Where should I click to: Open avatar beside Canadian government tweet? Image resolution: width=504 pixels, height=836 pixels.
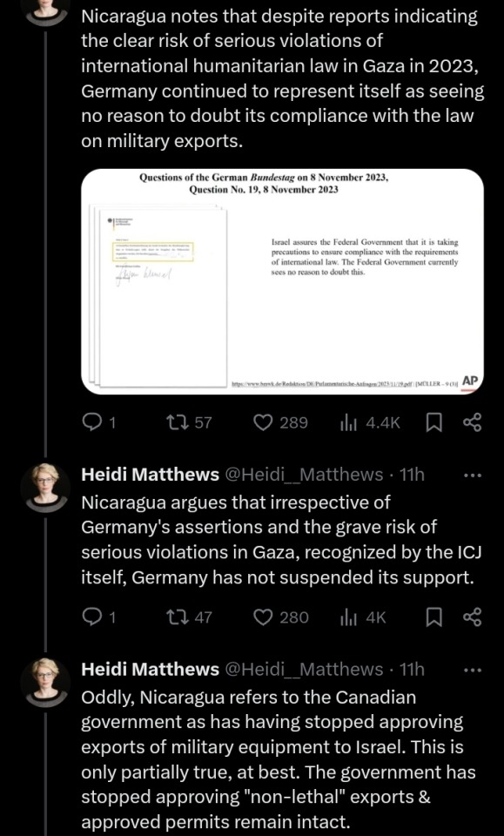[45, 684]
